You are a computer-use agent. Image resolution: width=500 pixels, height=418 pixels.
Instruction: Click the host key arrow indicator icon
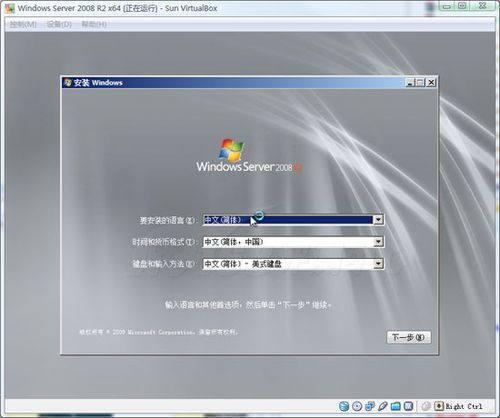click(439, 406)
